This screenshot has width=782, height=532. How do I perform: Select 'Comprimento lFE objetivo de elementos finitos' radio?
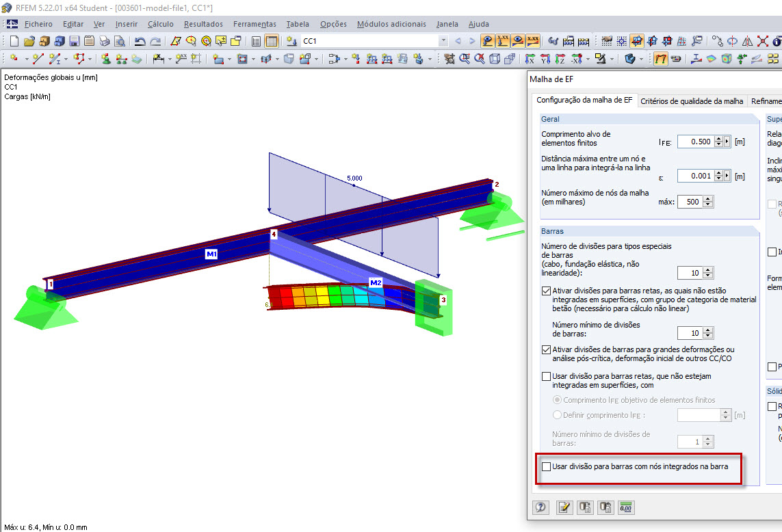557,400
